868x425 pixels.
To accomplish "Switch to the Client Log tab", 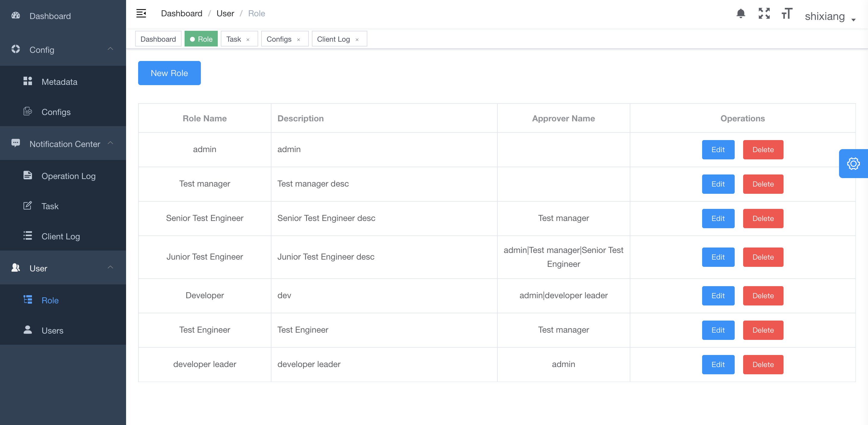I will tap(333, 39).
